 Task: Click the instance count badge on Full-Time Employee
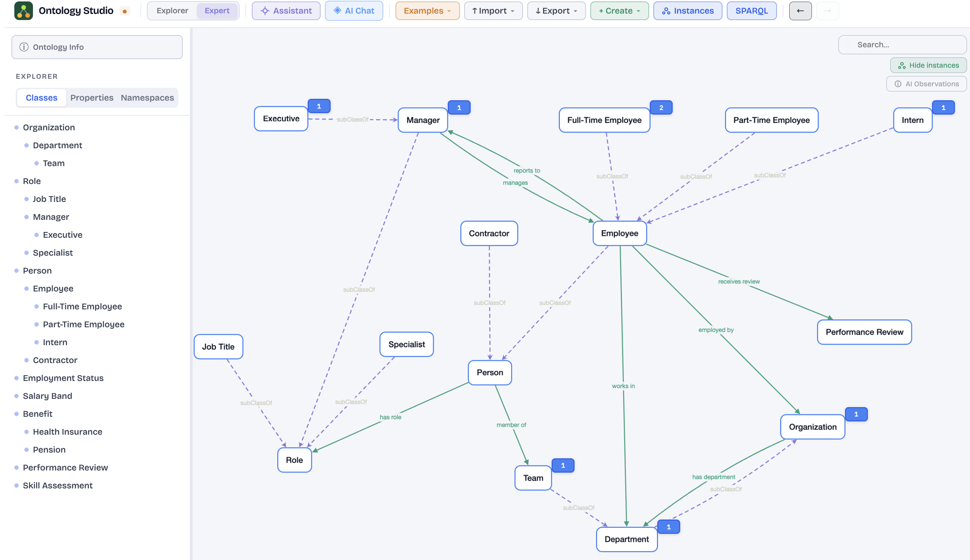click(x=661, y=108)
